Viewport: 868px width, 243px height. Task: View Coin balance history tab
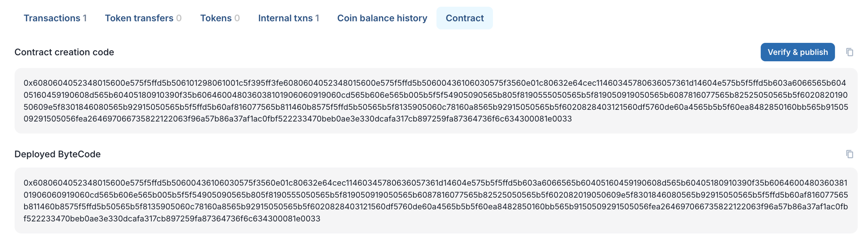pyautogui.click(x=382, y=18)
